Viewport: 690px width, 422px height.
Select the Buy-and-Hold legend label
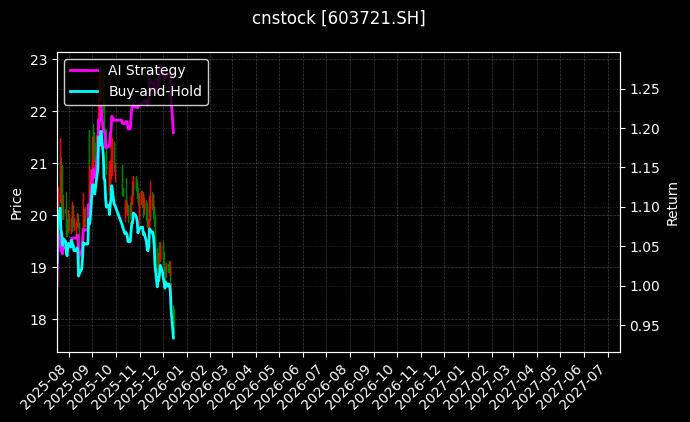pos(155,91)
